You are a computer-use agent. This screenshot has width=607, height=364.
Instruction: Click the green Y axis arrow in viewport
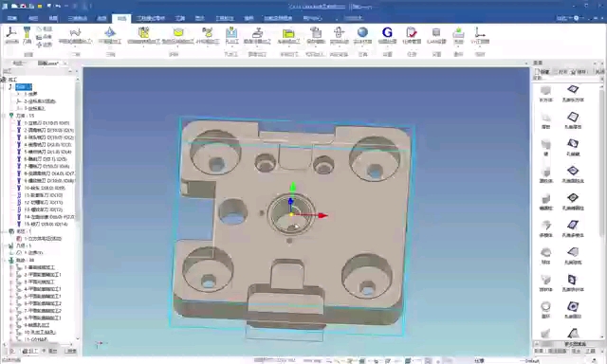click(x=293, y=188)
